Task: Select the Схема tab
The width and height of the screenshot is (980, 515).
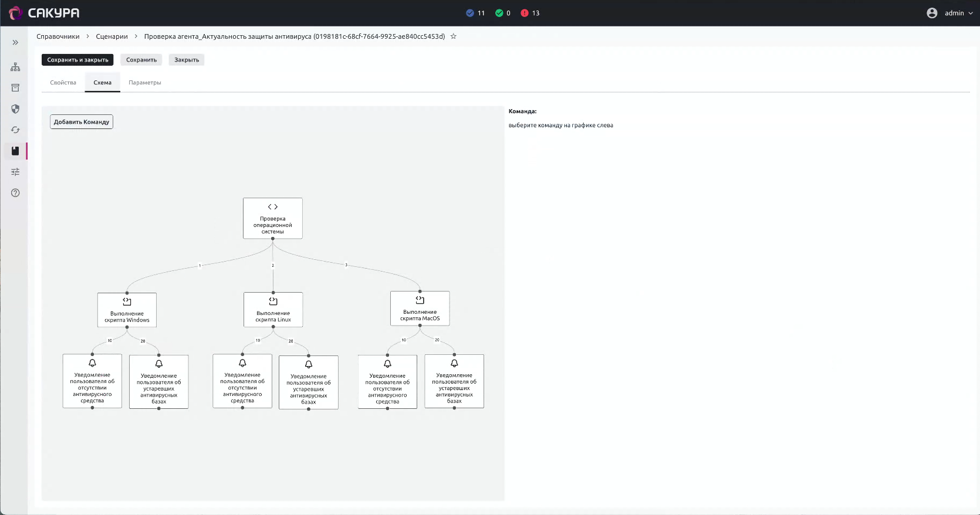Action: pos(103,83)
